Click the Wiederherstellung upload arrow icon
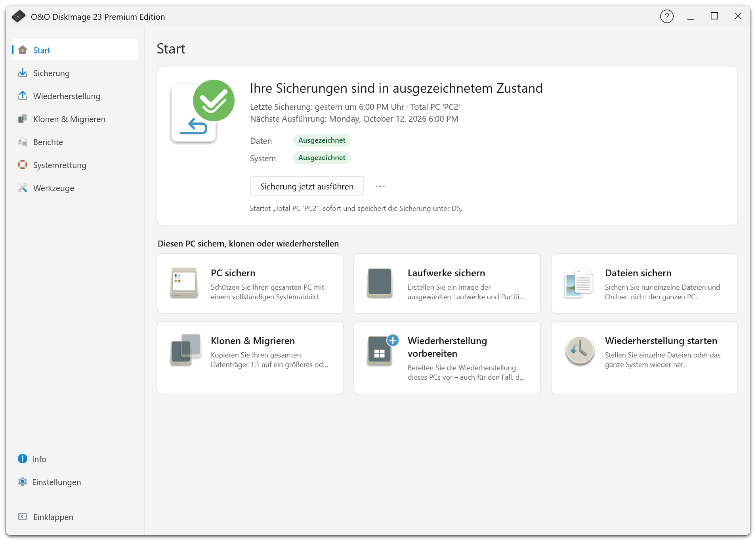Image resolution: width=756 pixels, height=541 pixels. coord(23,96)
